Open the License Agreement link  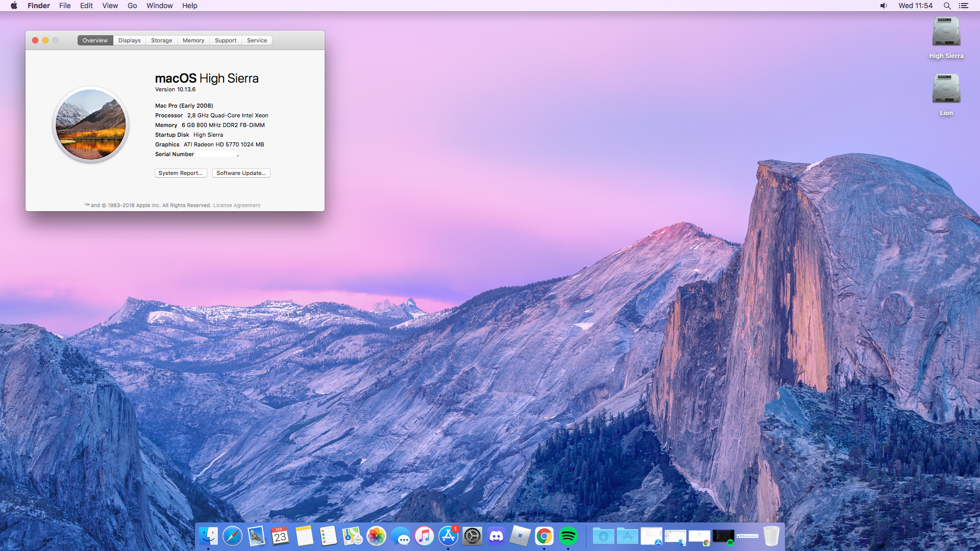pyautogui.click(x=237, y=205)
